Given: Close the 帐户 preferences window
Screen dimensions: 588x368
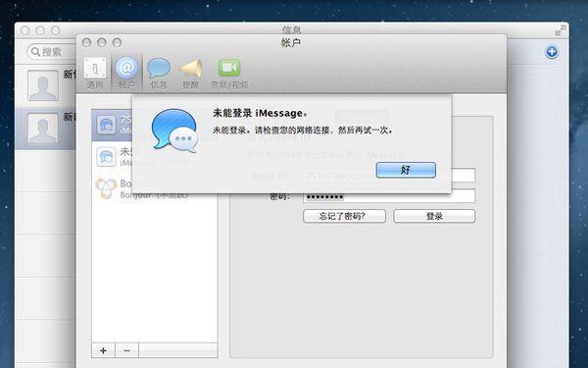Looking at the screenshot, I should (86, 42).
